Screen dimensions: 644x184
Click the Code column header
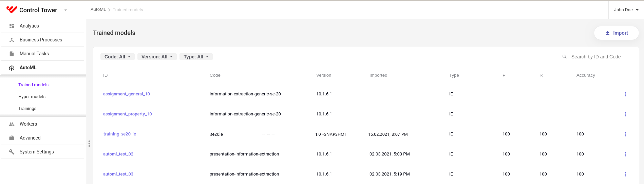point(215,75)
